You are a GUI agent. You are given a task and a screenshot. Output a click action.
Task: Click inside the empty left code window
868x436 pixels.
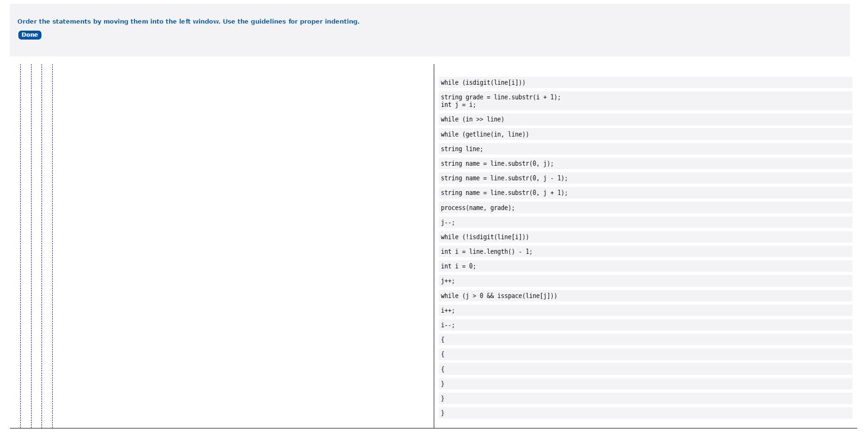click(x=235, y=235)
